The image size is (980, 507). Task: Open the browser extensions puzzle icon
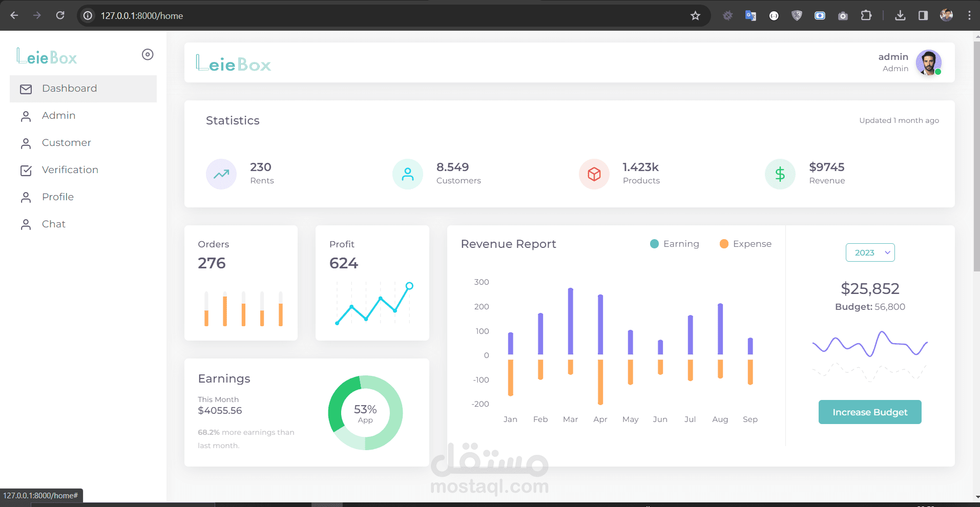click(866, 15)
